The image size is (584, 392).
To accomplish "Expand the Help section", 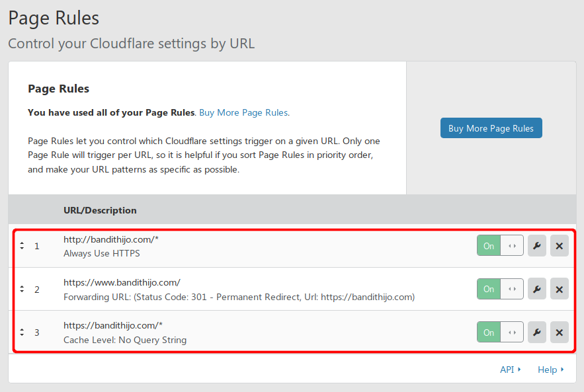I will (x=550, y=370).
